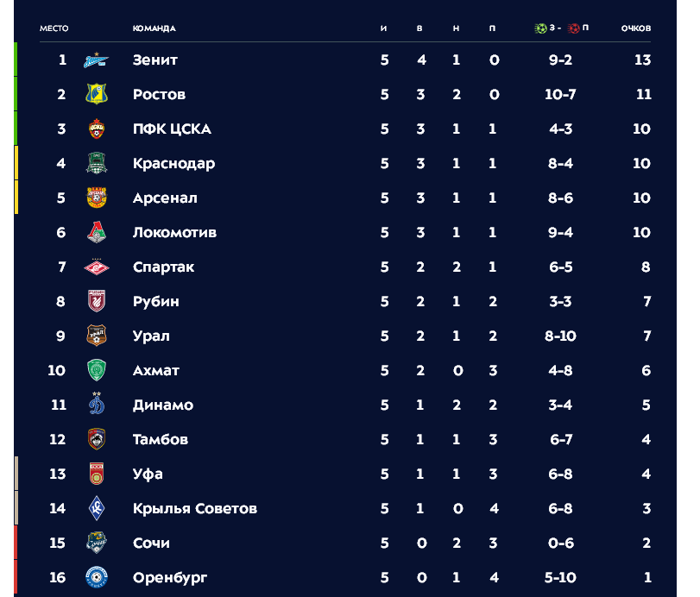Open the Тамбов team page
This screenshot has width=700, height=597.
click(x=161, y=439)
